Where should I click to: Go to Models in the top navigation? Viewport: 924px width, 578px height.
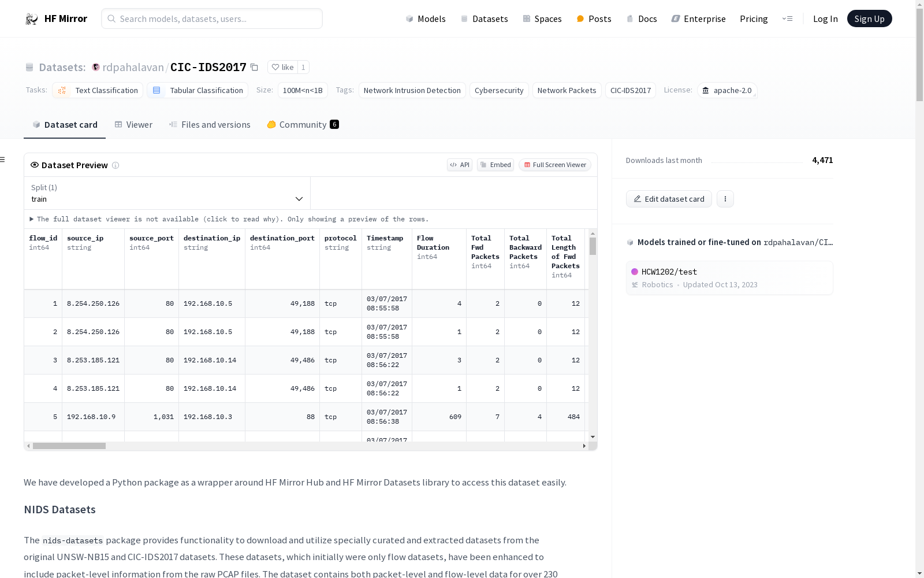tap(426, 18)
